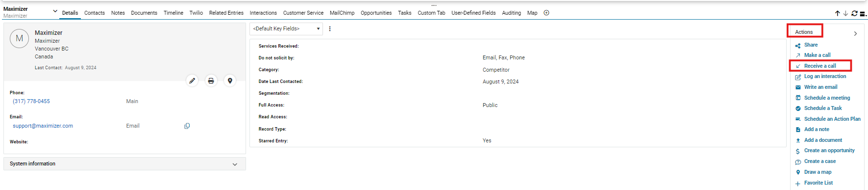Click the refresh icon in top right
The width and height of the screenshot is (868, 190).
[x=854, y=13]
